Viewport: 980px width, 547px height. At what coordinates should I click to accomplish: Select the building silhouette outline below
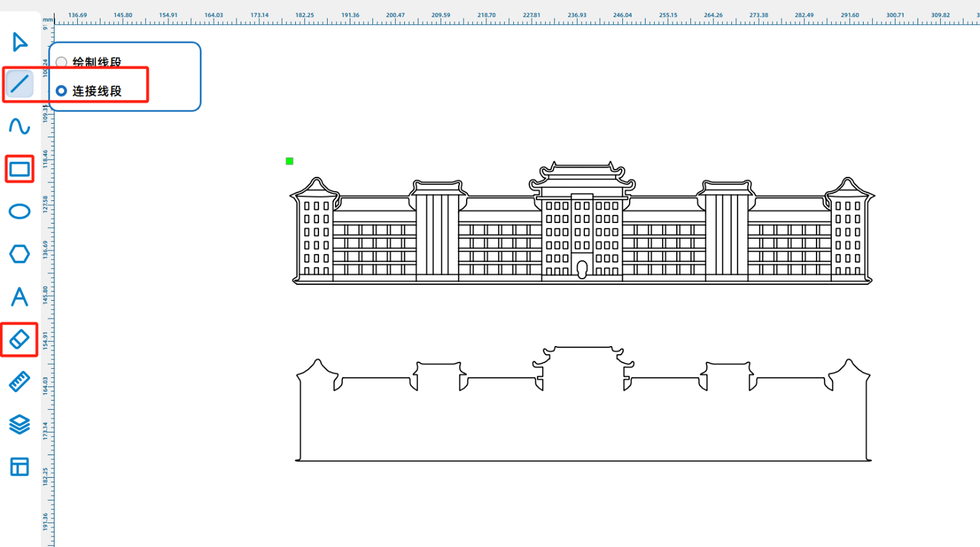coord(582,460)
